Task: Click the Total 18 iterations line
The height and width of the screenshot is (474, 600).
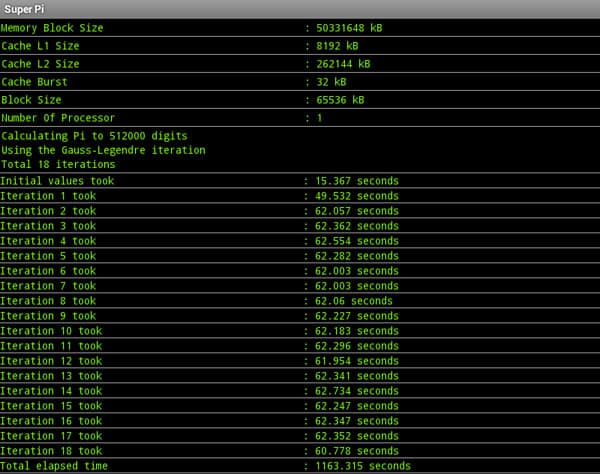Action: [58, 164]
